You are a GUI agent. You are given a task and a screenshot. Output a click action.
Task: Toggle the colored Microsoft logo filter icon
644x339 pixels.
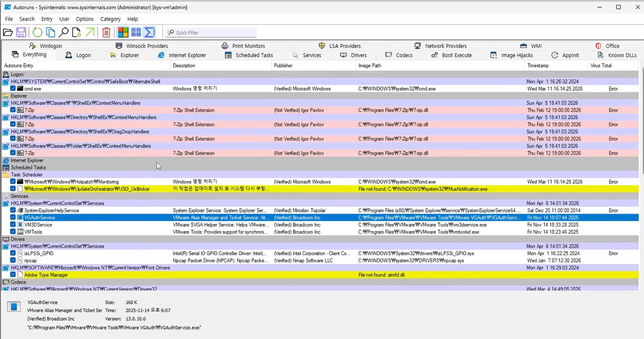(123, 32)
